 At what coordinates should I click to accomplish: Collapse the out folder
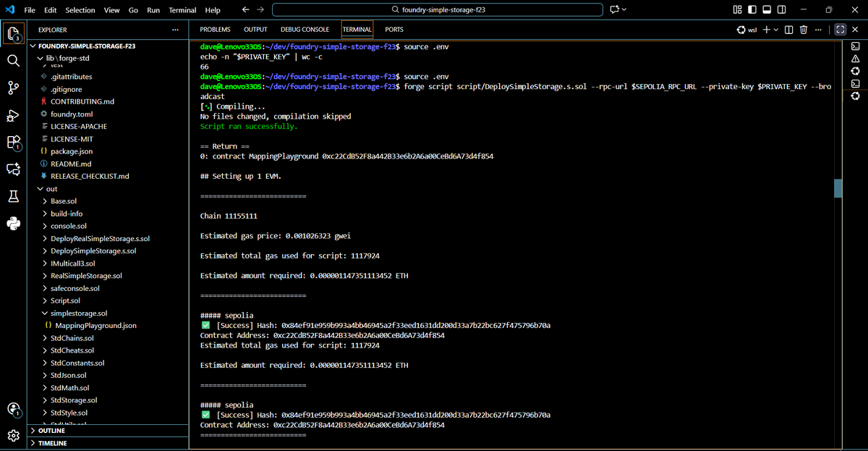coord(109,188)
